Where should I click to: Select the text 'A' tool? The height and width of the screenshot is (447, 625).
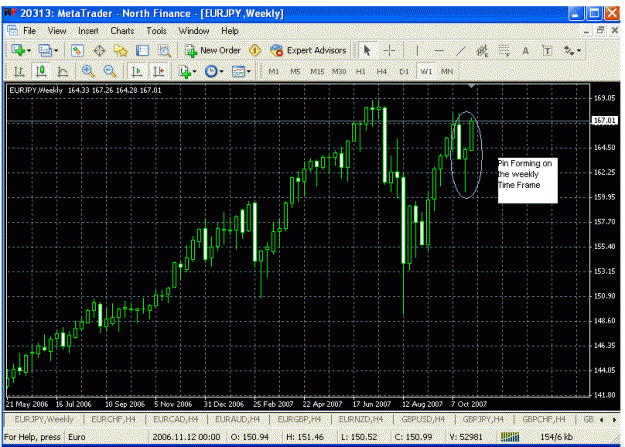click(x=526, y=51)
